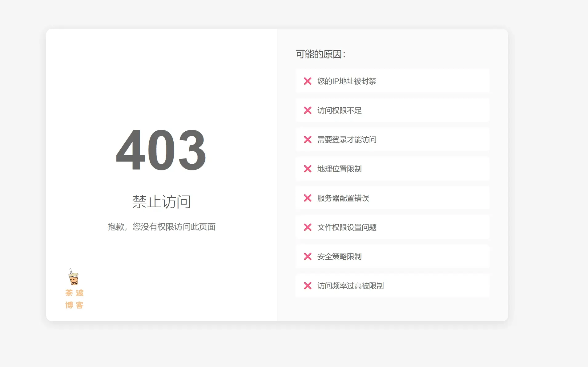Screen dimensions: 588x367
Task: Click the X icon beside 地理位置限制
Action: click(308, 169)
